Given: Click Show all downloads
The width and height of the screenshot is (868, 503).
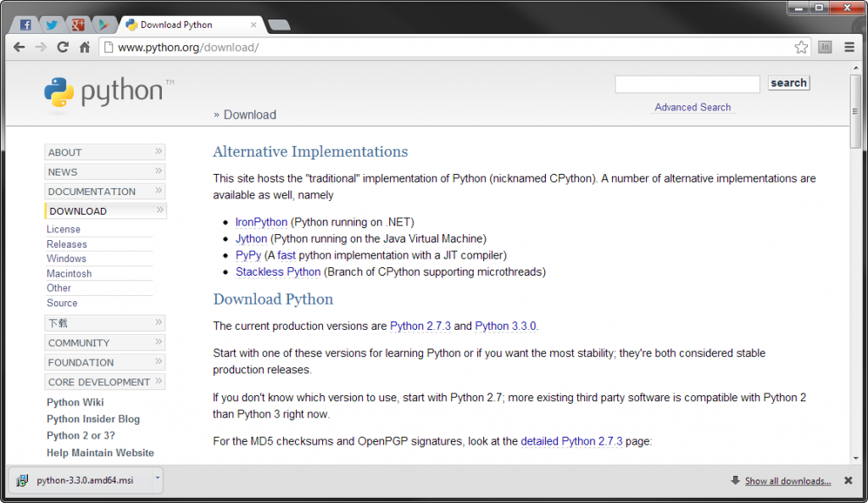Looking at the screenshot, I should tap(787, 481).
